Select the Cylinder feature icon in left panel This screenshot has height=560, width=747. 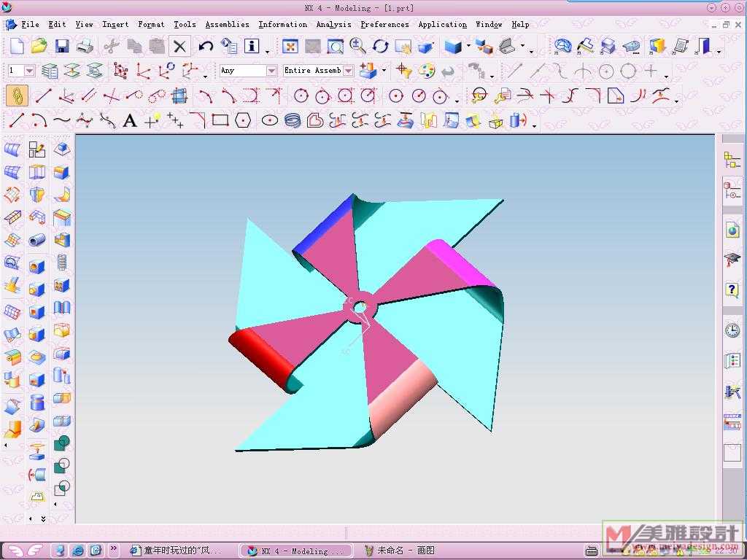tap(36, 402)
